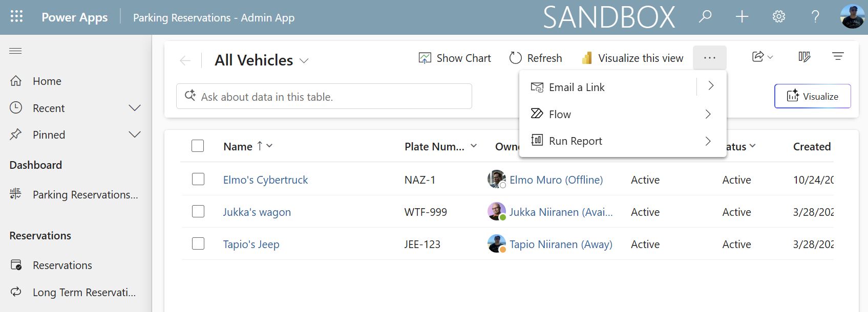The image size is (868, 312).
Task: Expand the Run Report submenu arrow
Action: point(708,141)
